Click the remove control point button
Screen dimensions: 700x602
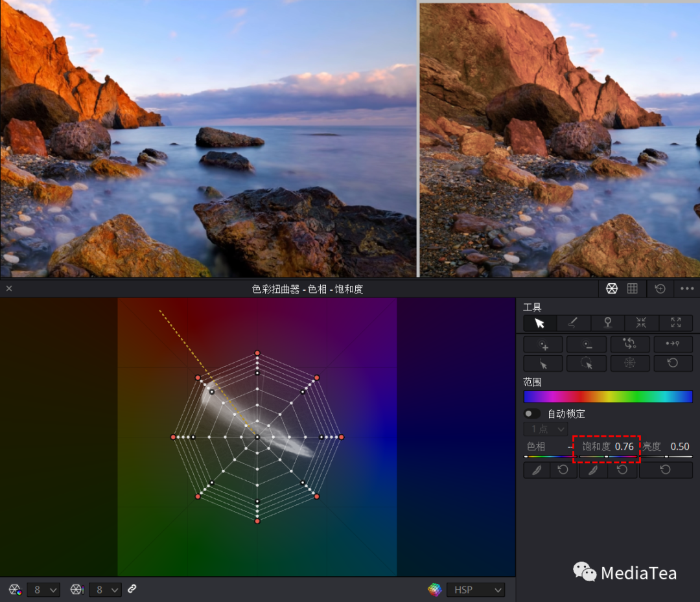[587, 345]
